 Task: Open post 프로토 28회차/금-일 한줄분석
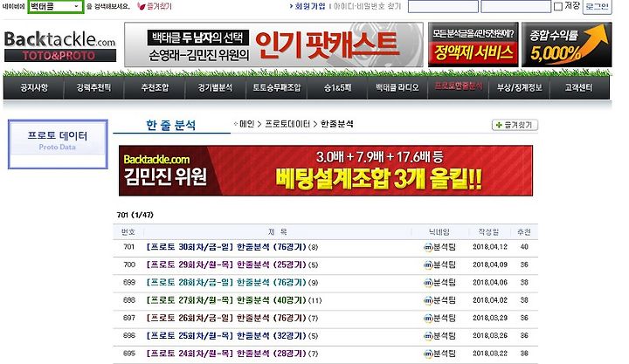point(226,282)
